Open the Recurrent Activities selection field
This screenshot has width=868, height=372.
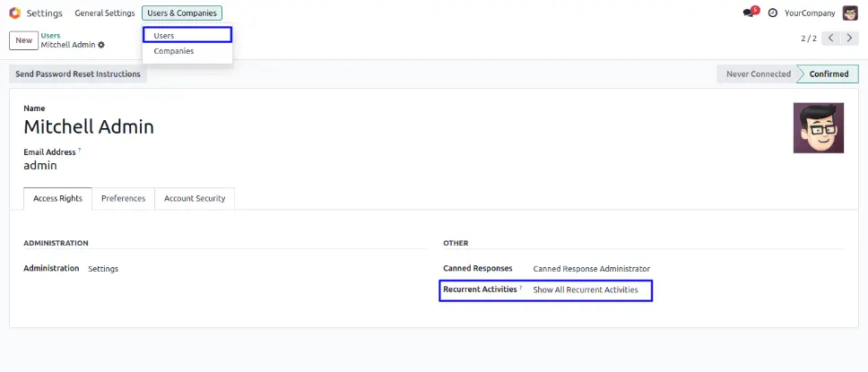click(586, 290)
